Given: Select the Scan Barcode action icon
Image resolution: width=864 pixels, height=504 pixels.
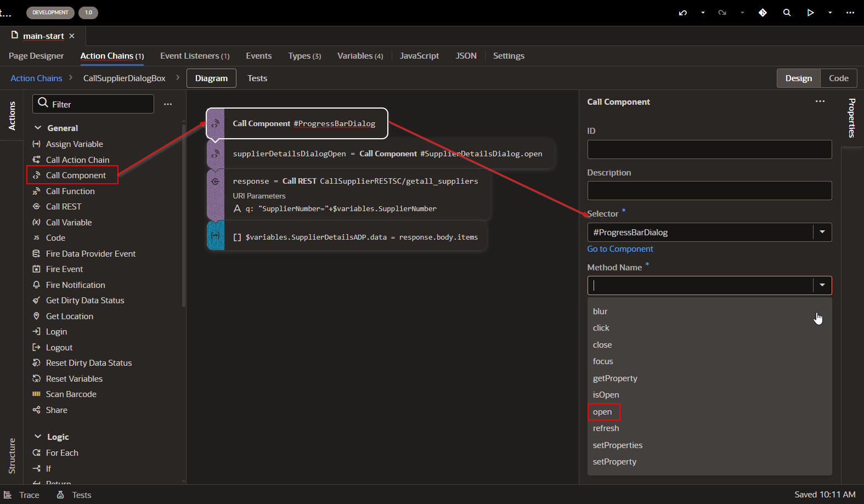Looking at the screenshot, I should (x=36, y=394).
